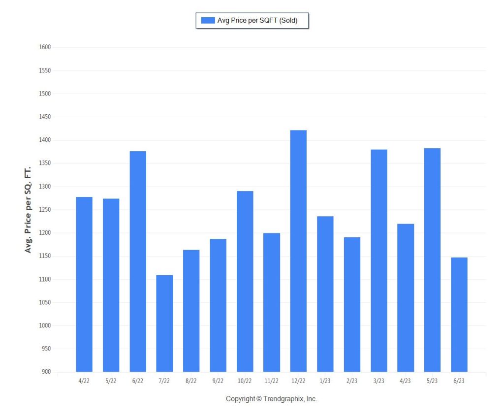Click the '1400' y-axis value

click(x=45, y=140)
